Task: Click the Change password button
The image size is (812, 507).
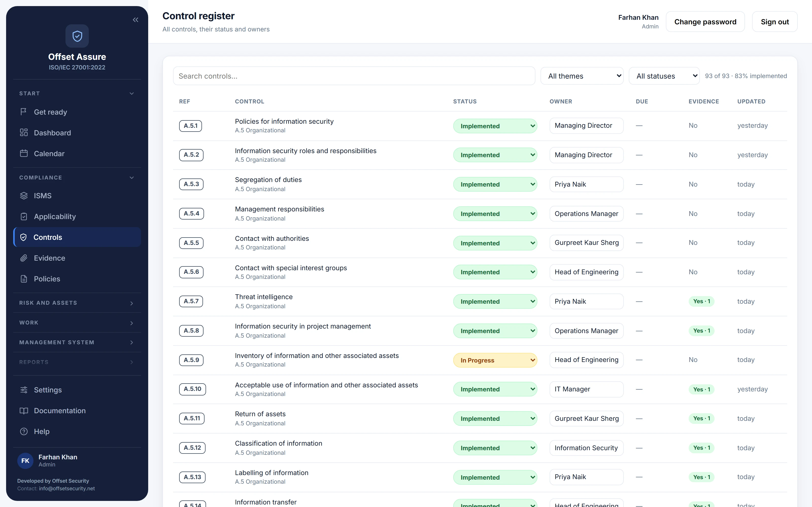Action: [x=705, y=22]
